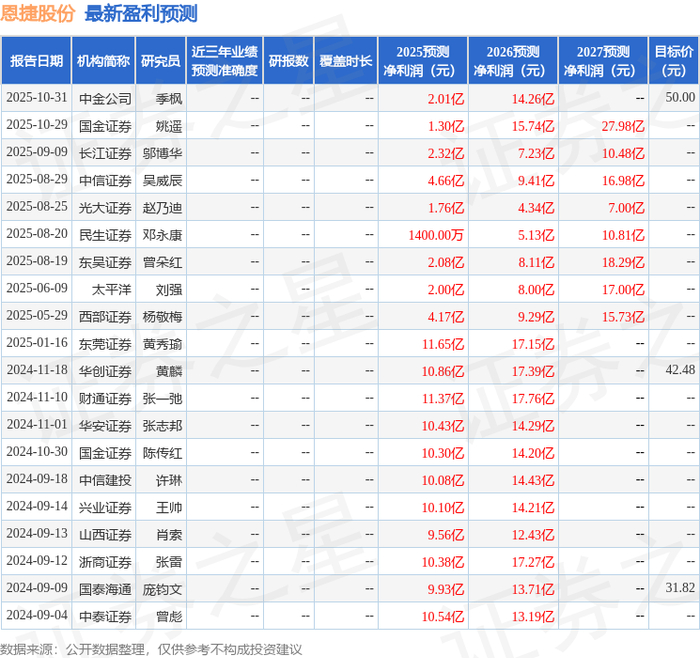Click the 覆盖时长 column header
Image resolution: width=700 pixels, height=658 pixels.
346,61
